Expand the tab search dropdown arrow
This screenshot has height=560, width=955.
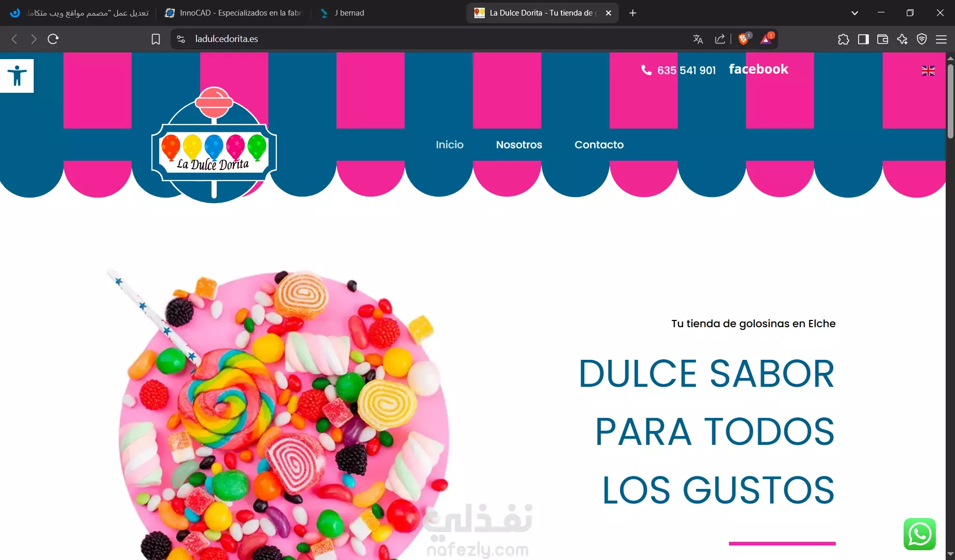tap(855, 13)
